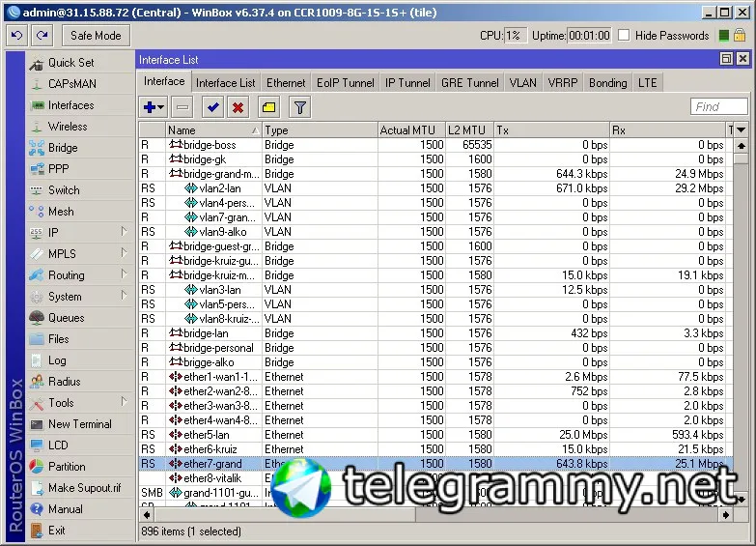This screenshot has width=756, height=546.
Task: Click the green status indicator square
Action: (x=723, y=35)
